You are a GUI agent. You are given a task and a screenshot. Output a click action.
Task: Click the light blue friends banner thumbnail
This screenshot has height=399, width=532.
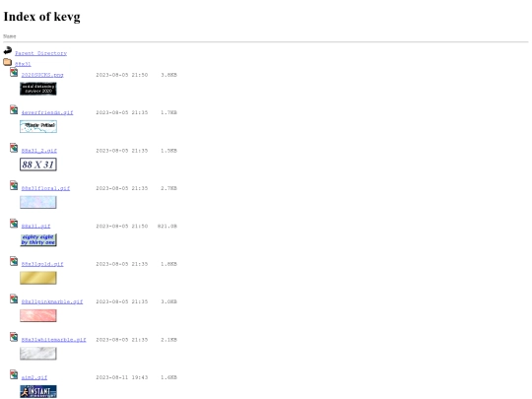click(x=38, y=126)
